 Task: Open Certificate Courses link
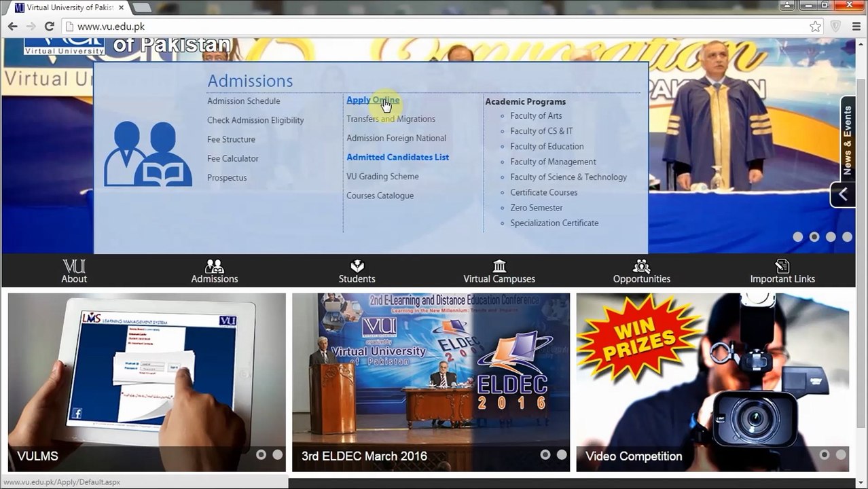point(544,192)
